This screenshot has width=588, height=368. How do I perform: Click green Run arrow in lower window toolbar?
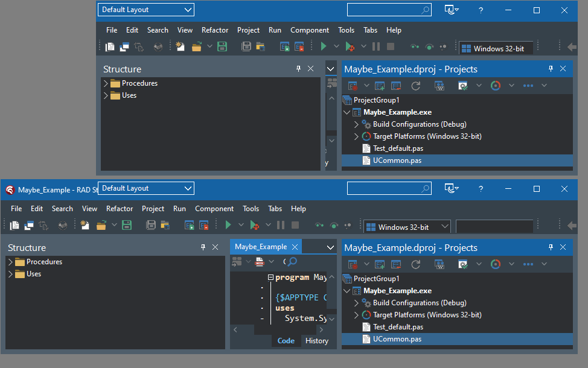pyautogui.click(x=228, y=225)
